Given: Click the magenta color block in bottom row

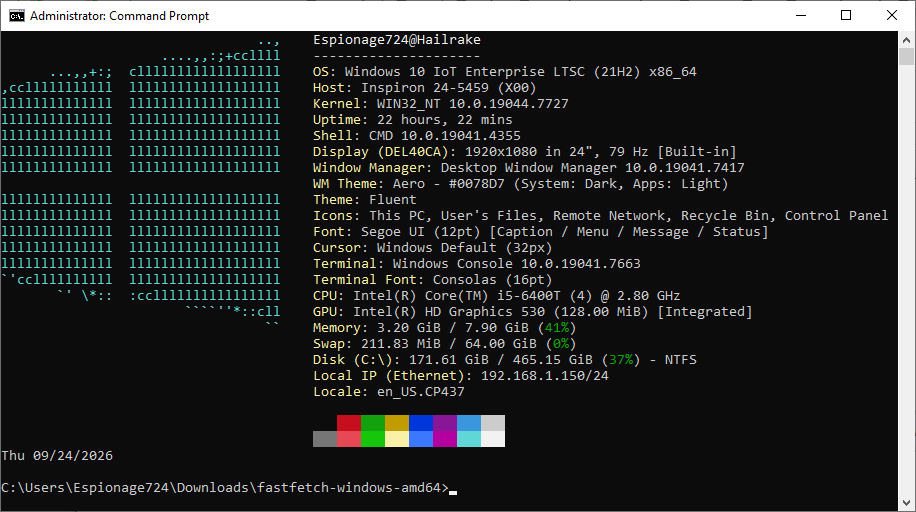Looking at the screenshot, I should click(445, 439).
